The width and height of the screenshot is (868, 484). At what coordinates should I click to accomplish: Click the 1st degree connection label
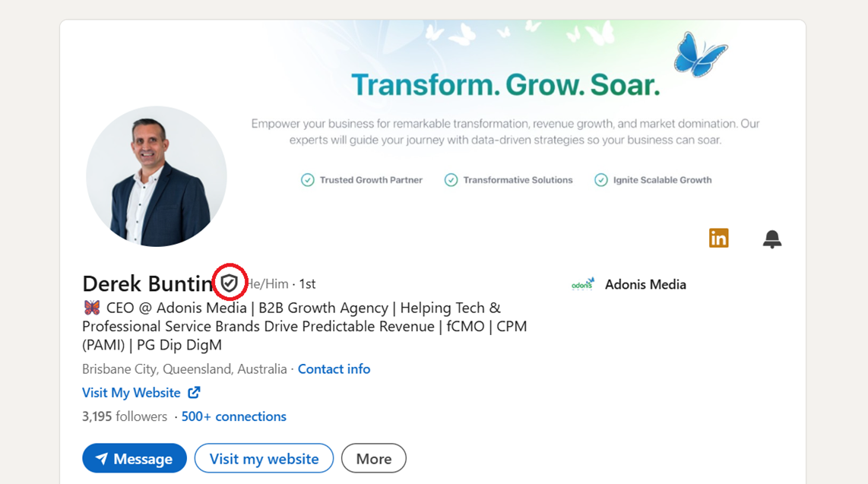[x=307, y=283]
